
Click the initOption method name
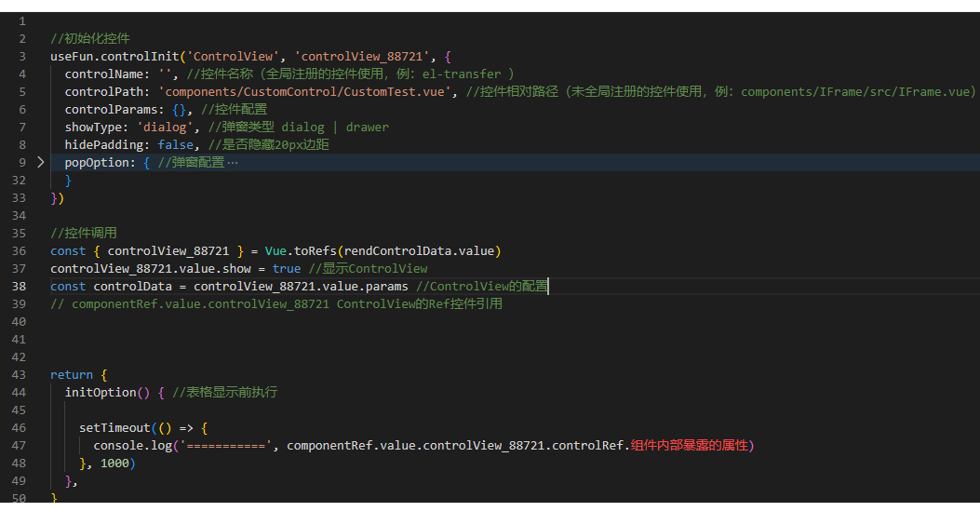point(101,392)
